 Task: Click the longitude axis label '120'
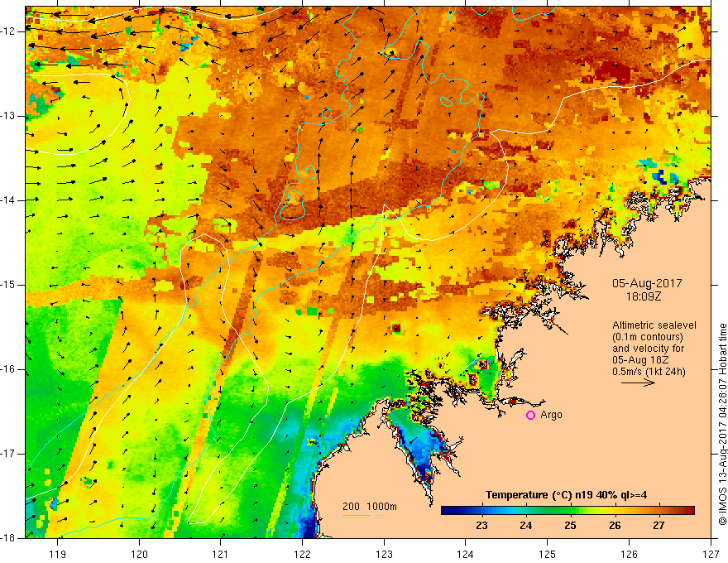tap(139, 554)
